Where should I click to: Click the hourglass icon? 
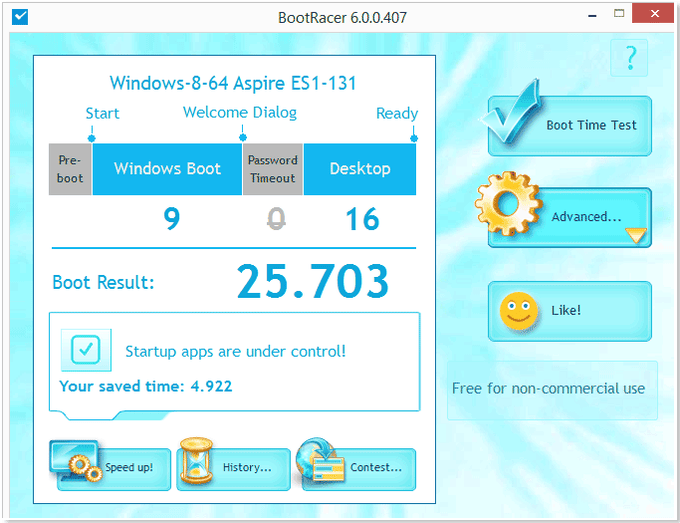(x=196, y=461)
